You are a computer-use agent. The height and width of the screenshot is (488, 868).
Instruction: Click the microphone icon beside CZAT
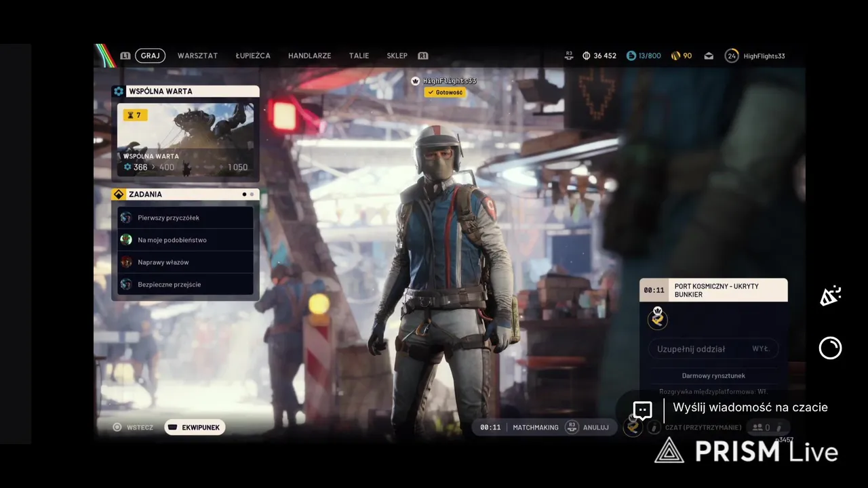click(653, 427)
